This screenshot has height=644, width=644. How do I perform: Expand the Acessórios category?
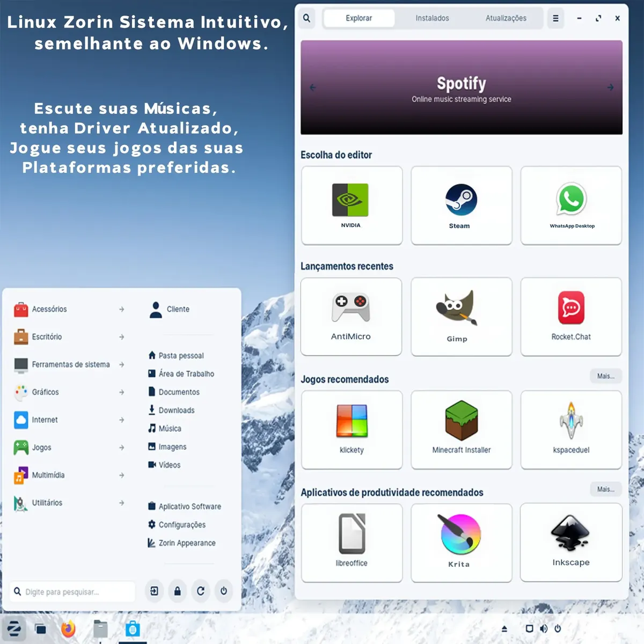pos(69,309)
